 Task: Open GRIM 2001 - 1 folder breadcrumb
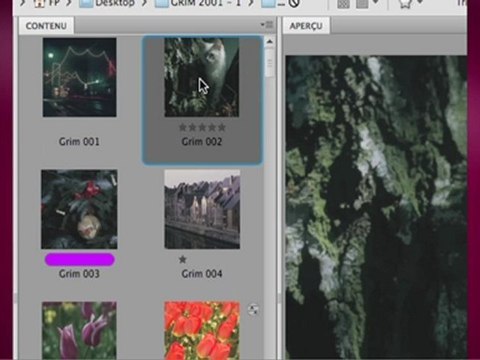(199, 3)
